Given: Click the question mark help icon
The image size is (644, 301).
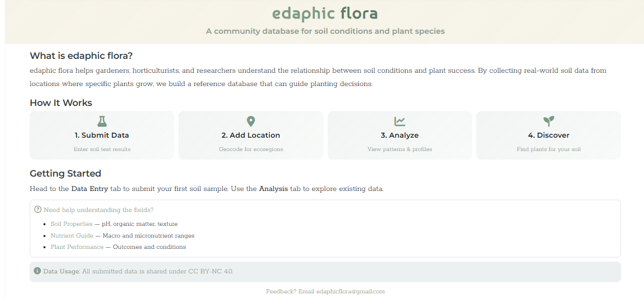Looking at the screenshot, I should coord(37,209).
